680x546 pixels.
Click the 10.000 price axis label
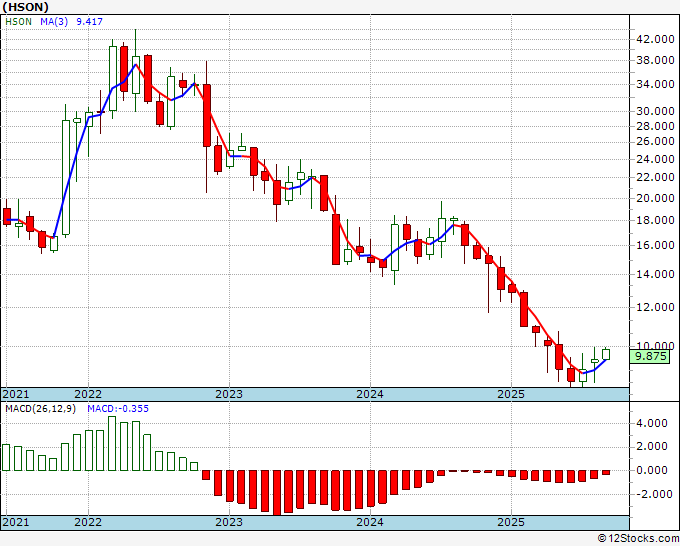656,346
